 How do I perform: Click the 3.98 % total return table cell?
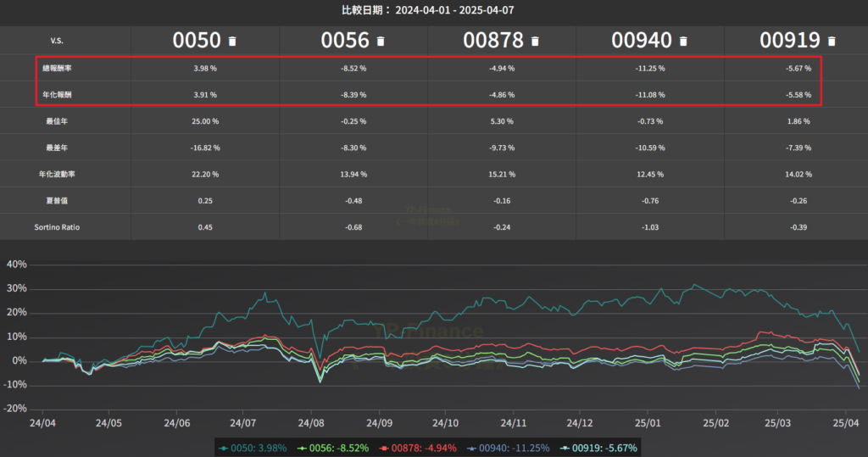[x=205, y=68]
